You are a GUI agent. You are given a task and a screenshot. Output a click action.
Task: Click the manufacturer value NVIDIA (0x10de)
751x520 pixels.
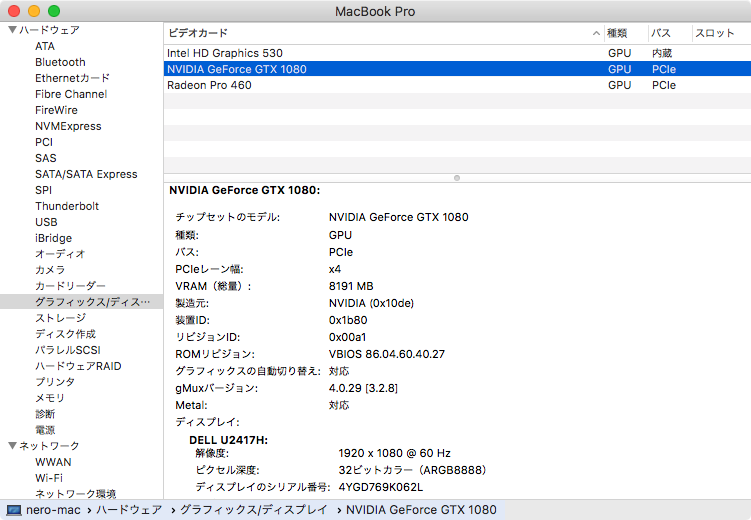371,303
